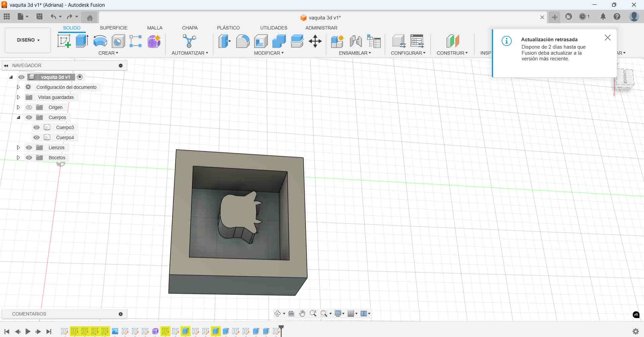Open the Create Form purple tool
The image size is (644, 337).
[x=154, y=41]
